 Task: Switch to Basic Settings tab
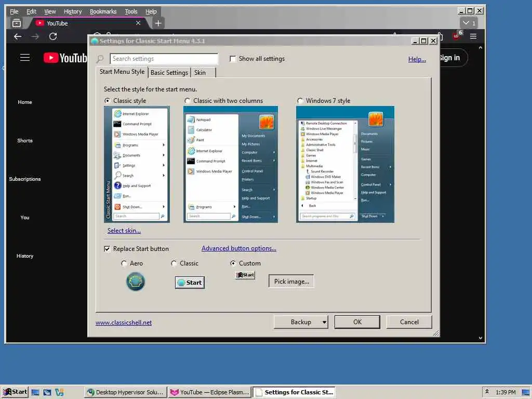(169, 73)
